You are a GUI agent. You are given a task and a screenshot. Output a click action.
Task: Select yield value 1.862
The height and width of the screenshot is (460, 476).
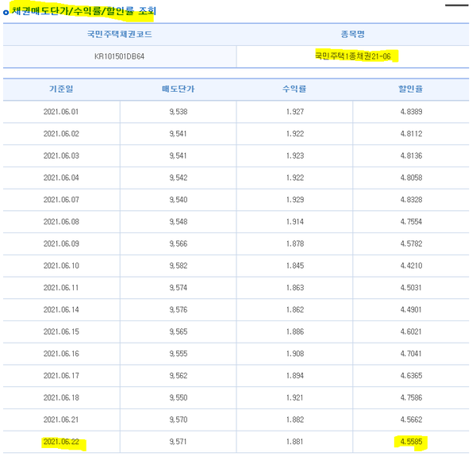pos(295,310)
